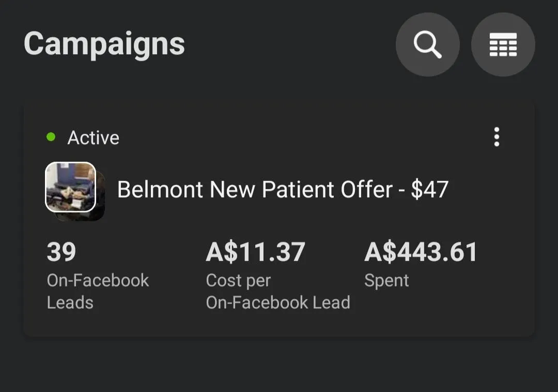558x392 pixels.
Task: Click the A$443.61 spent amount
Action: tap(421, 252)
